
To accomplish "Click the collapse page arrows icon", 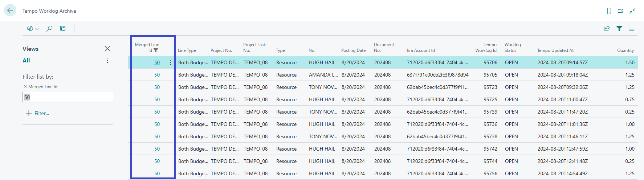I will (x=632, y=11).
